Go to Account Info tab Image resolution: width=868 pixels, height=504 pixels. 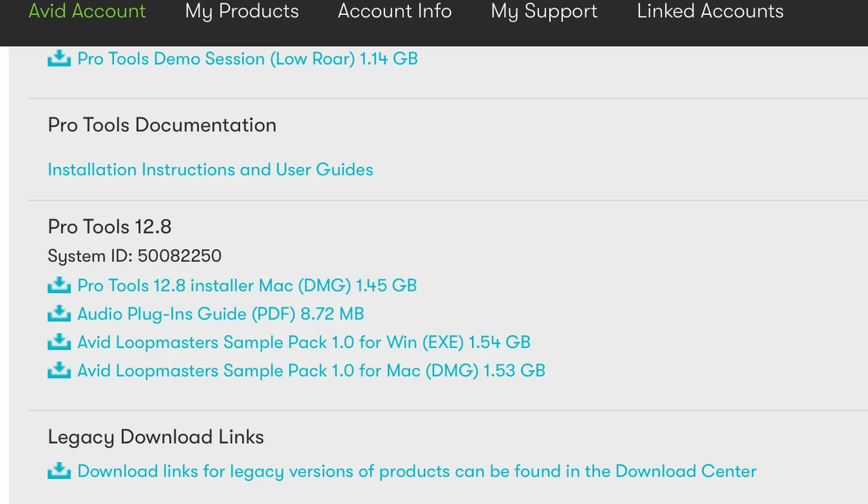pos(395,12)
